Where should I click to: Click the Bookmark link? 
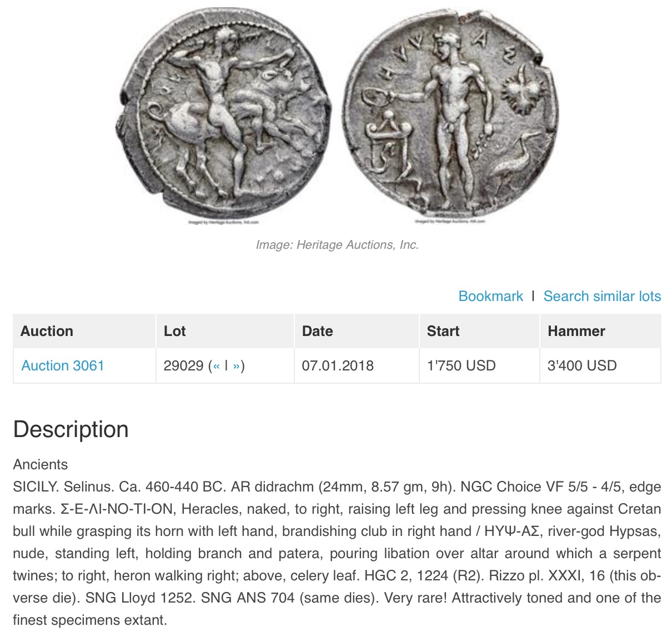click(x=490, y=296)
